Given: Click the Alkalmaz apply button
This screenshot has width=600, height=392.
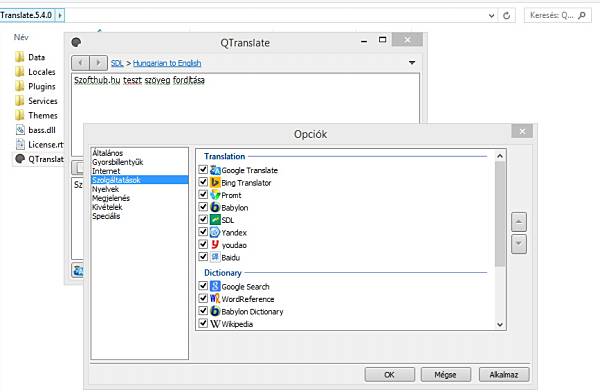Looking at the screenshot, I should (x=504, y=375).
